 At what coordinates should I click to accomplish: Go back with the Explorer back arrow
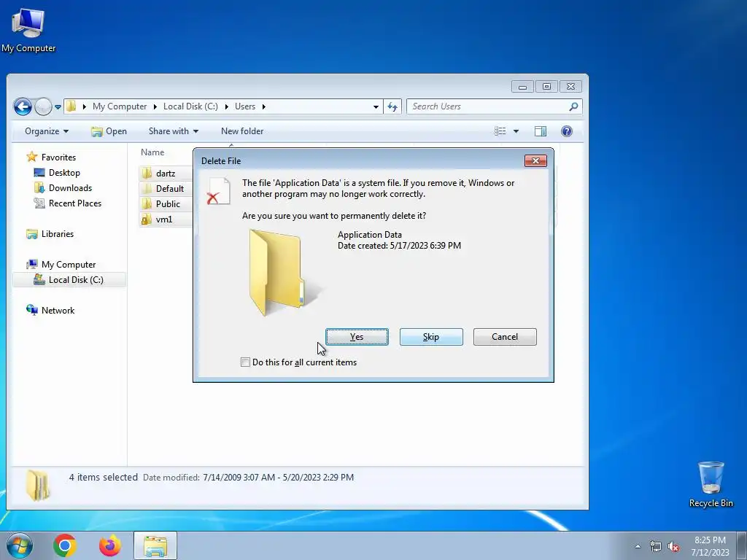(x=23, y=106)
